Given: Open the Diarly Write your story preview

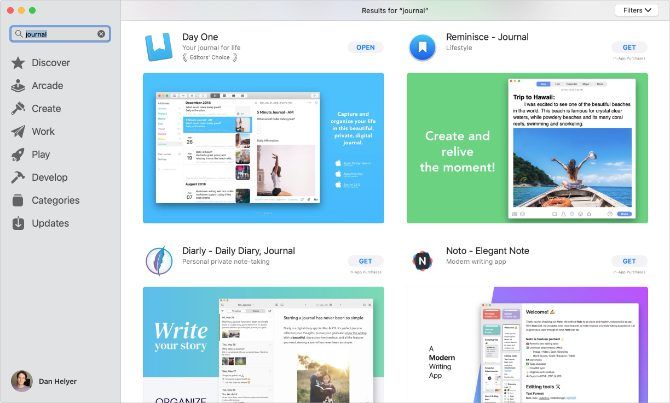Looking at the screenshot, I should pyautogui.click(x=263, y=344).
